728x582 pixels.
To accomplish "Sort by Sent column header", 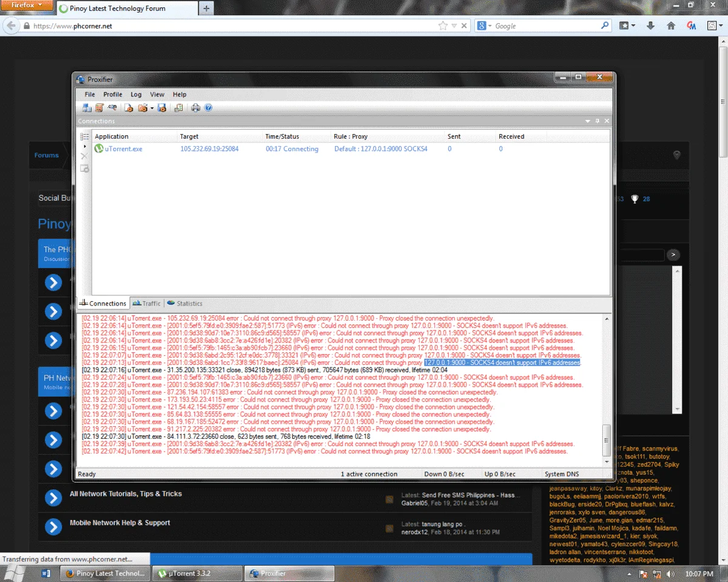I will (470, 136).
